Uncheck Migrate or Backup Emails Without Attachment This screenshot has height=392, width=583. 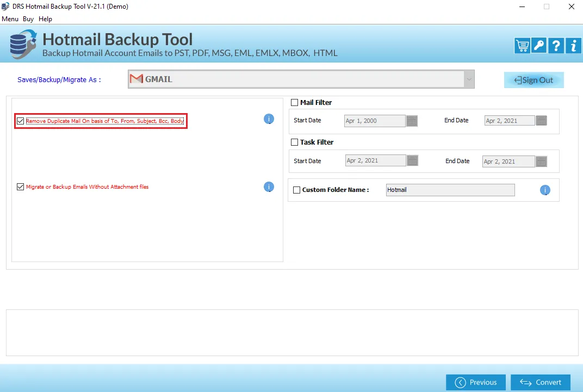coord(21,187)
